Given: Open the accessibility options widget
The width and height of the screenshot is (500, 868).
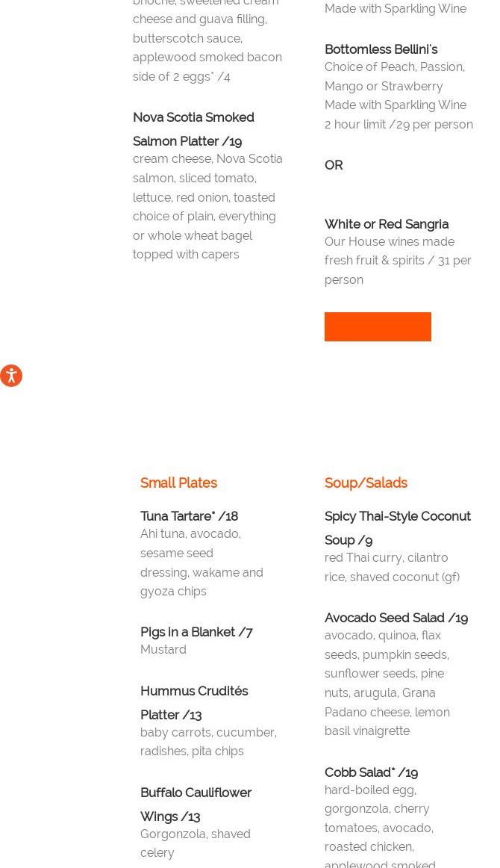Looking at the screenshot, I should click(11, 375).
